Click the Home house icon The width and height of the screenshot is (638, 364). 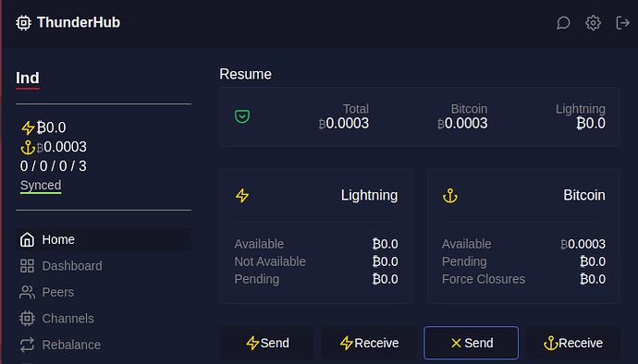[27, 239]
